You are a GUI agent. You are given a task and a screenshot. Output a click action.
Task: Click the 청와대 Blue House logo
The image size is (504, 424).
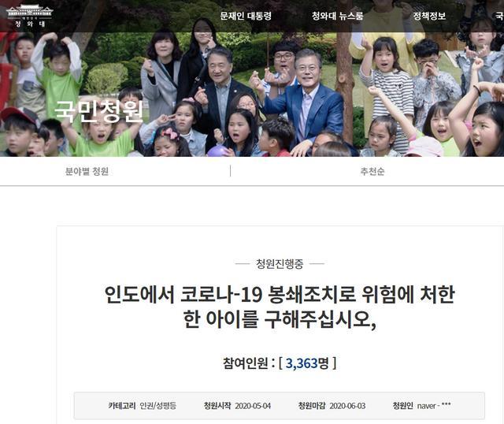point(30,16)
